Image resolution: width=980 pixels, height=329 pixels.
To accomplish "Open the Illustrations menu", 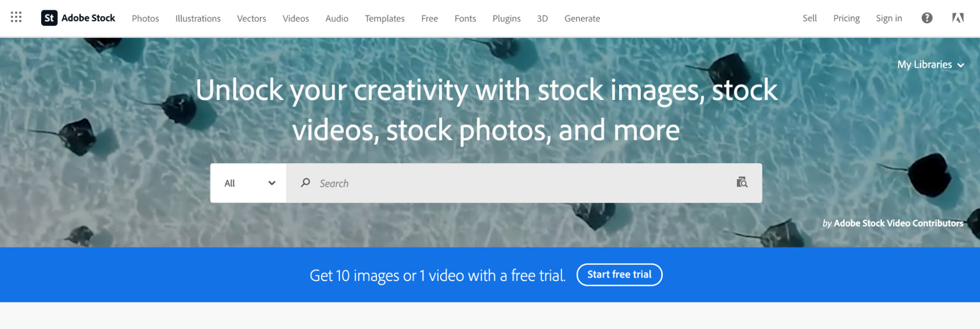I will 198,19.
